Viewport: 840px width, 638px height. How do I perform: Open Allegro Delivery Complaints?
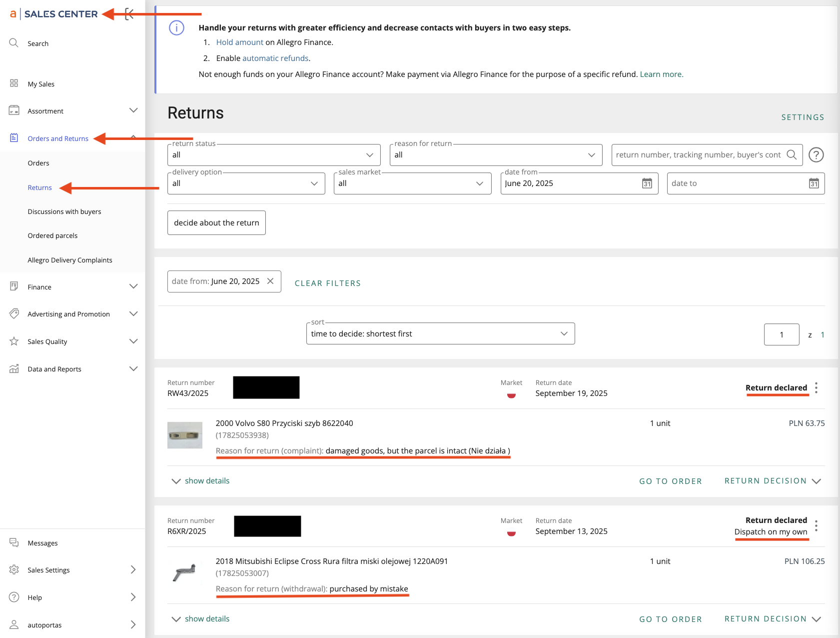tap(70, 260)
